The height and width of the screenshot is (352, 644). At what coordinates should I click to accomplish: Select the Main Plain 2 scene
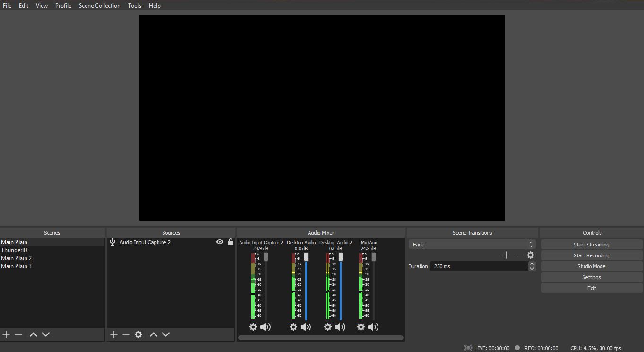pyautogui.click(x=17, y=258)
